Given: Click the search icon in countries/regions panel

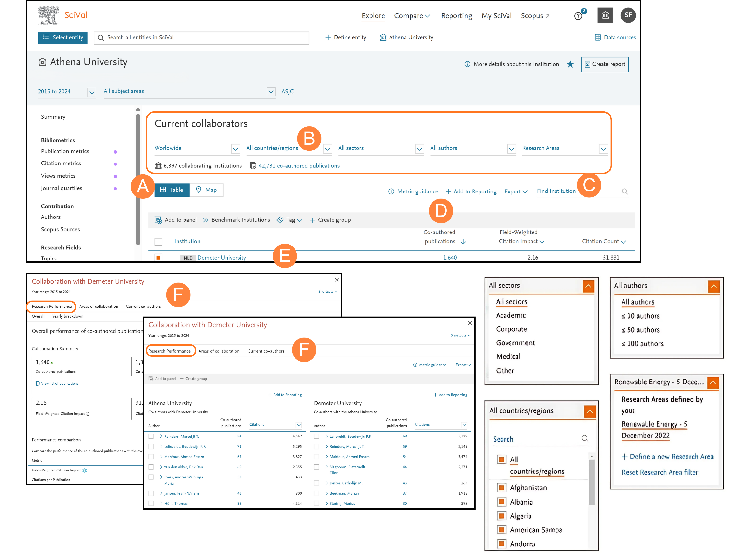Looking at the screenshot, I should tap(585, 438).
